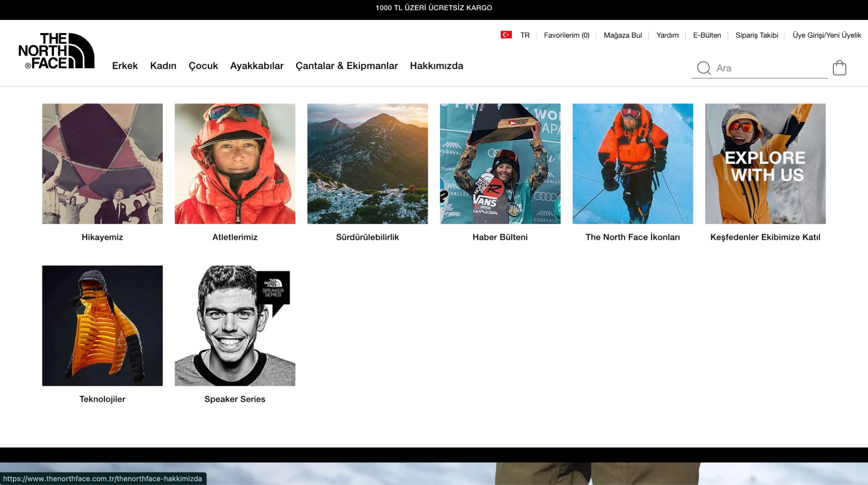The image size is (868, 485).
Task: Click Mağaza Bul link
Action: tap(622, 35)
